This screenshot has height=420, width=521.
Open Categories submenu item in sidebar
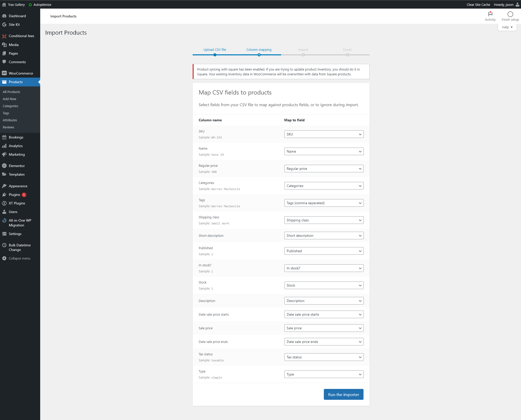tap(10, 106)
